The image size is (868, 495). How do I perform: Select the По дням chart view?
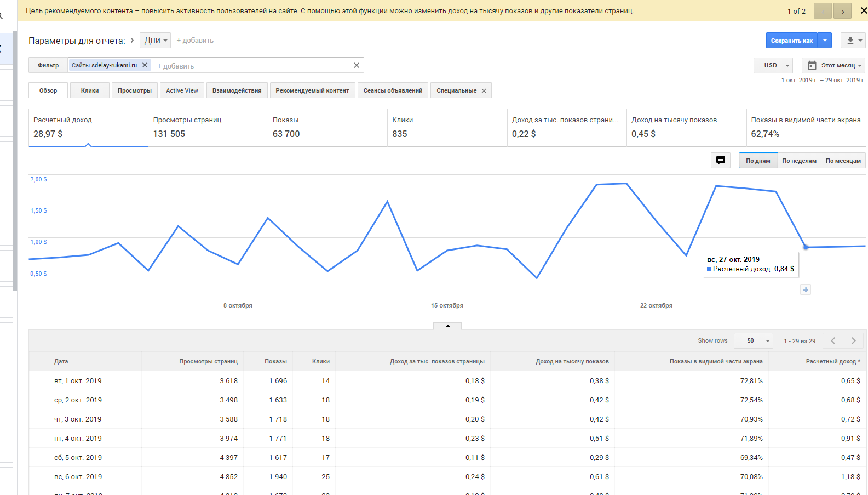(758, 161)
